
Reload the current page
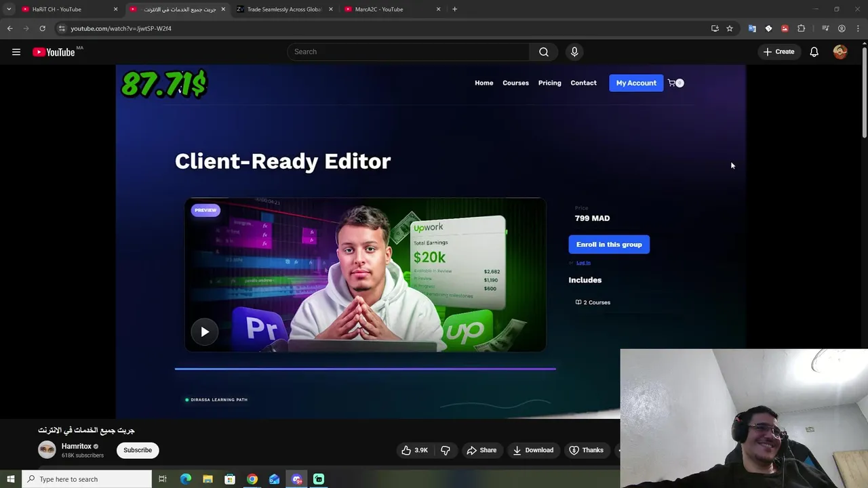point(42,28)
